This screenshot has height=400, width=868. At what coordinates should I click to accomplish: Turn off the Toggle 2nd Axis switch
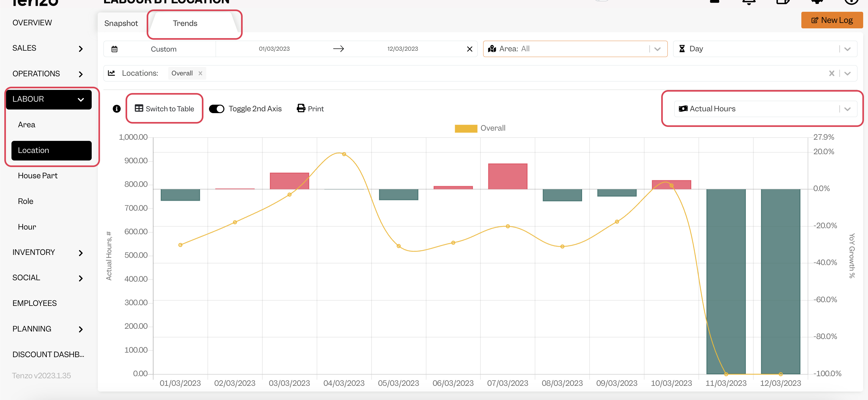pos(217,109)
